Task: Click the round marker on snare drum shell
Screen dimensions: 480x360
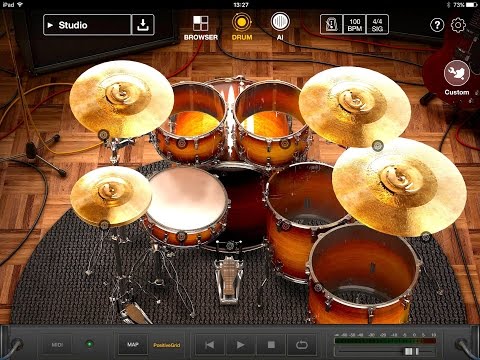Action: [x=181, y=237]
